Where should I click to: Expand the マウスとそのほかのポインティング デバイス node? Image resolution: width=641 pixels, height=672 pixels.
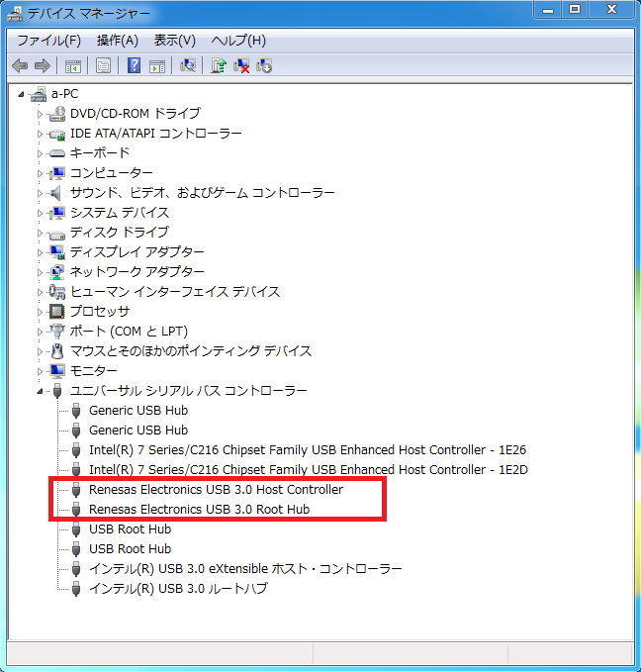pos(40,352)
